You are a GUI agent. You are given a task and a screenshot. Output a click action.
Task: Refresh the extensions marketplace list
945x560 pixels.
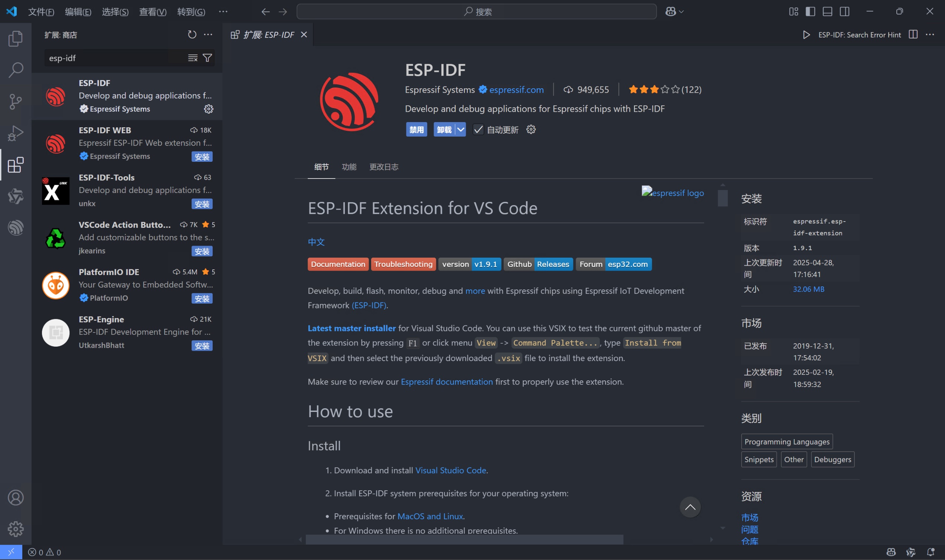tap(192, 35)
